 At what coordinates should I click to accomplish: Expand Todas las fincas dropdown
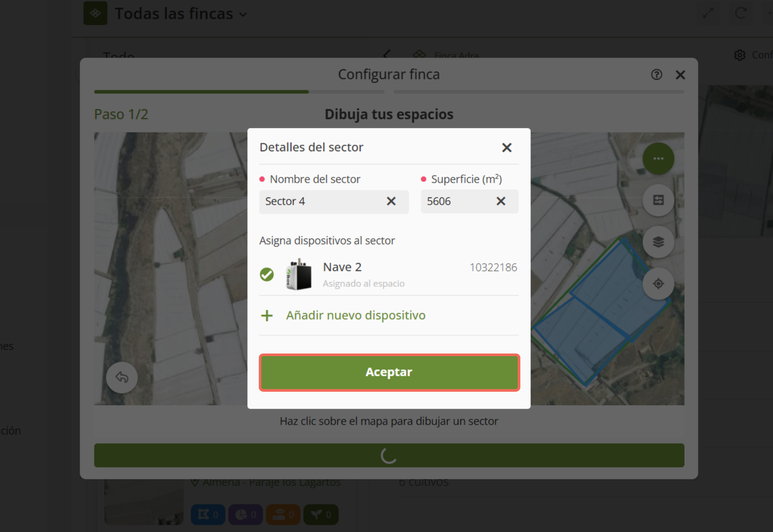point(181,14)
